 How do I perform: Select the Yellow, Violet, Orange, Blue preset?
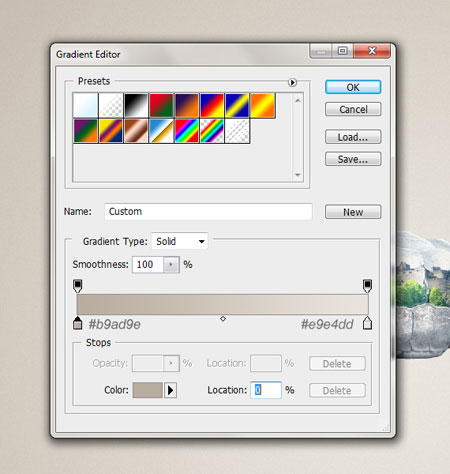pos(111,131)
